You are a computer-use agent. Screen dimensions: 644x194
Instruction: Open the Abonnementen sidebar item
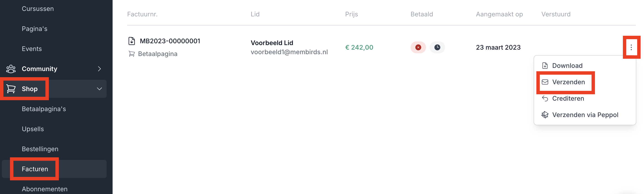45,189
